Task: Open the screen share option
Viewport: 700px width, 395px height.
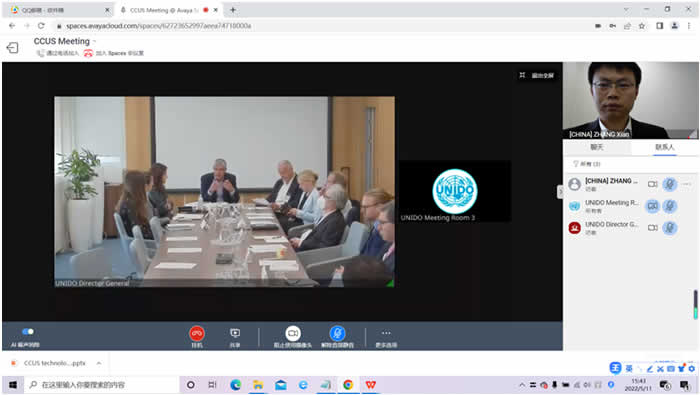Action: [x=235, y=333]
